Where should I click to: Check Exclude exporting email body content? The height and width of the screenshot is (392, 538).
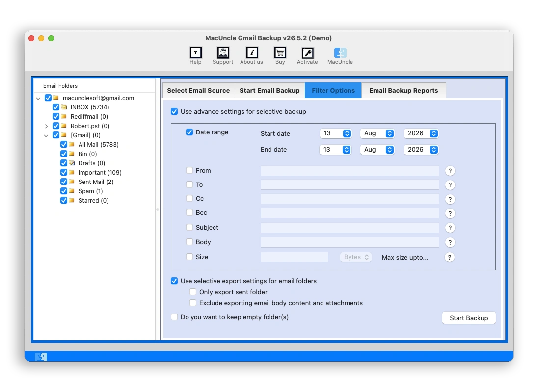tap(193, 303)
